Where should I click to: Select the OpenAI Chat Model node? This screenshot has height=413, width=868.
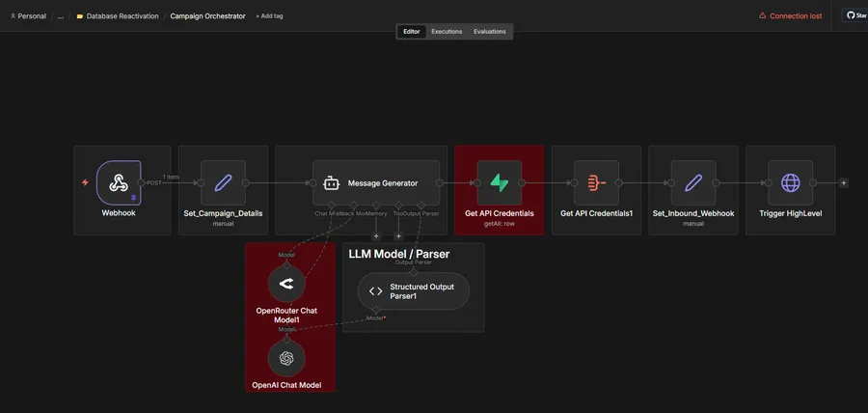pos(286,359)
